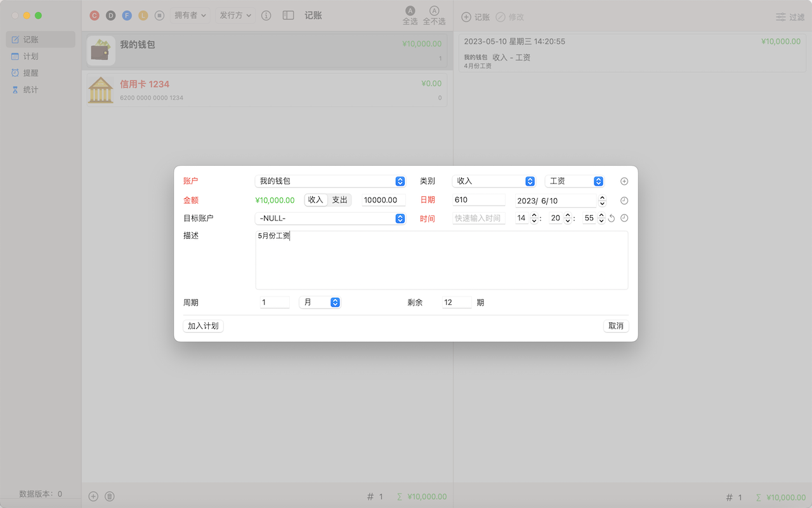Select the 信用卡 1234 account name

pyautogui.click(x=145, y=84)
